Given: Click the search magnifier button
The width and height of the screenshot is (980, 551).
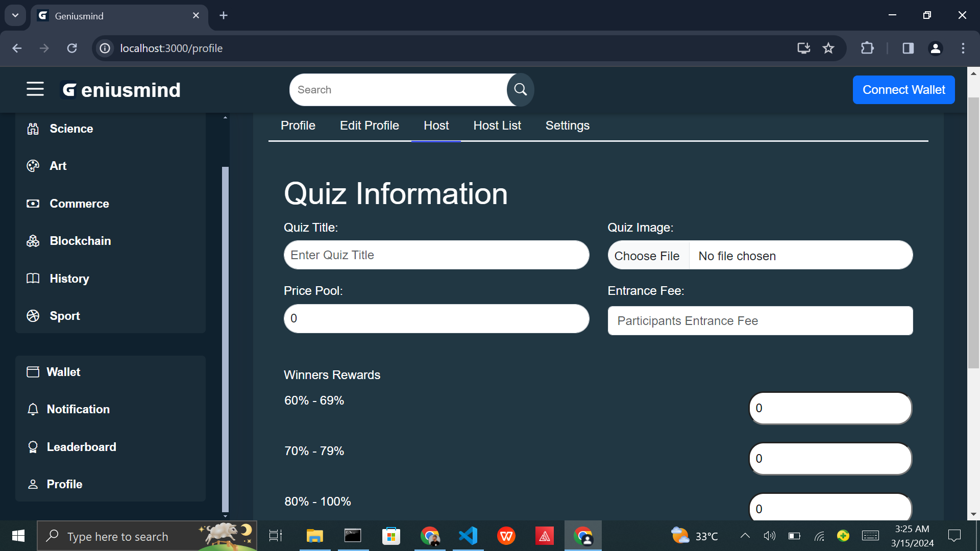Looking at the screenshot, I should point(520,90).
